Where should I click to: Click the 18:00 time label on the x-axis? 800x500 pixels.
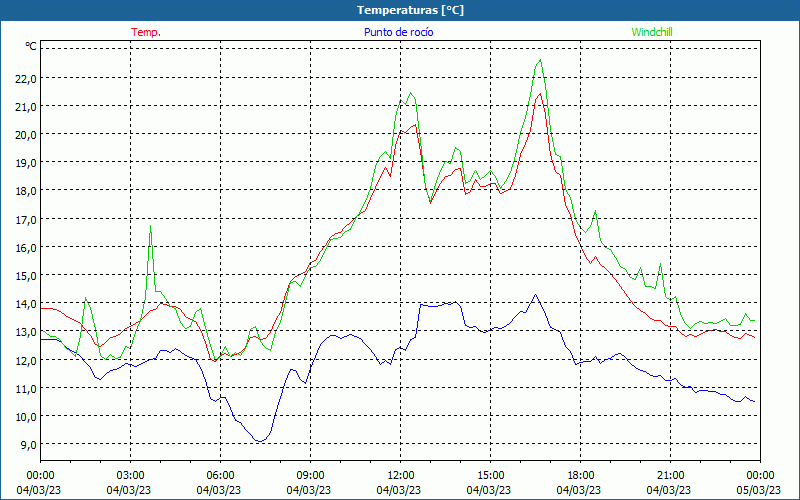[x=580, y=476]
